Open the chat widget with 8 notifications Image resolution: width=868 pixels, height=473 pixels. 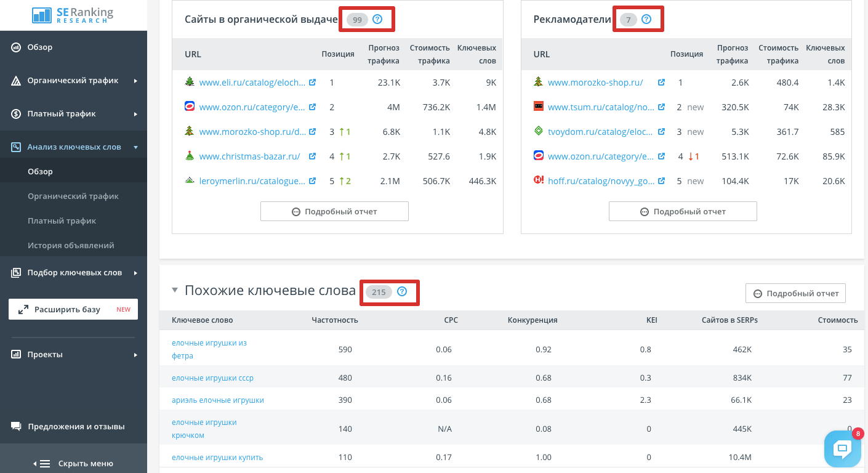coord(842,449)
